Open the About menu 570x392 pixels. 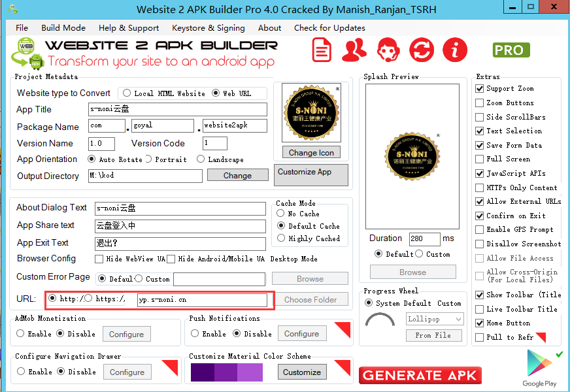pyautogui.click(x=269, y=27)
